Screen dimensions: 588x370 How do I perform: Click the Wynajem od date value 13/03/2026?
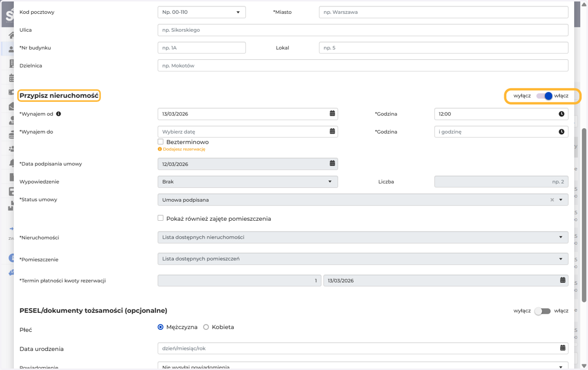(x=175, y=114)
